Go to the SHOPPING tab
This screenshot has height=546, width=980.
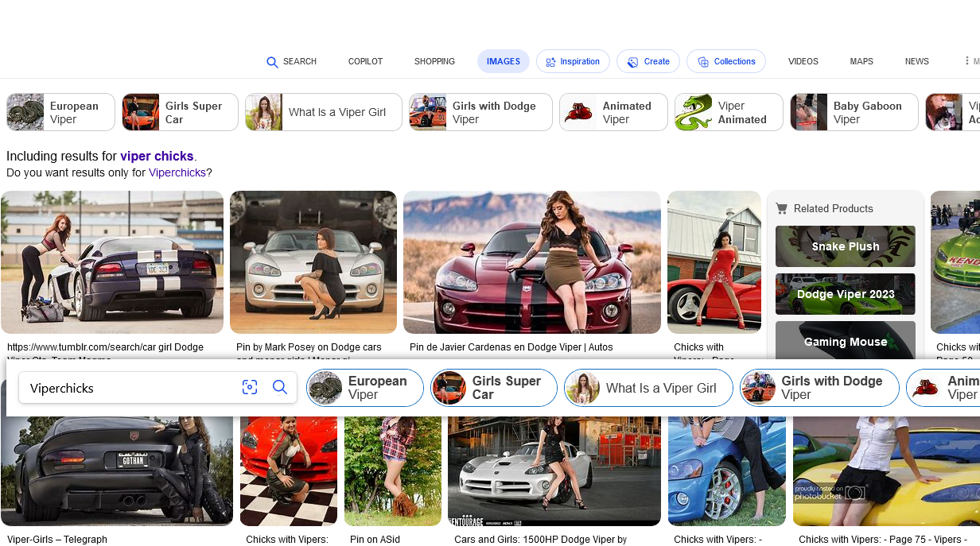point(434,61)
